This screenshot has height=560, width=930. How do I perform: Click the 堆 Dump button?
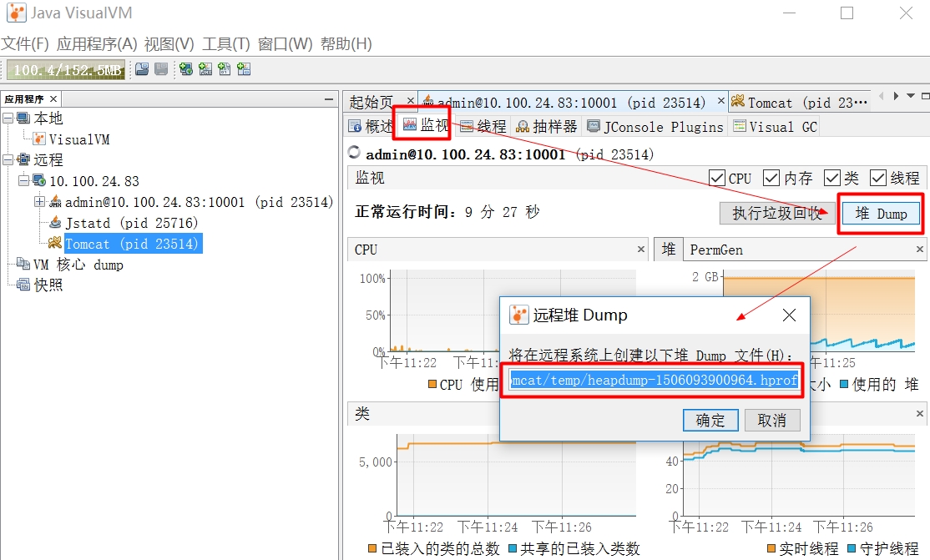pyautogui.click(x=881, y=214)
